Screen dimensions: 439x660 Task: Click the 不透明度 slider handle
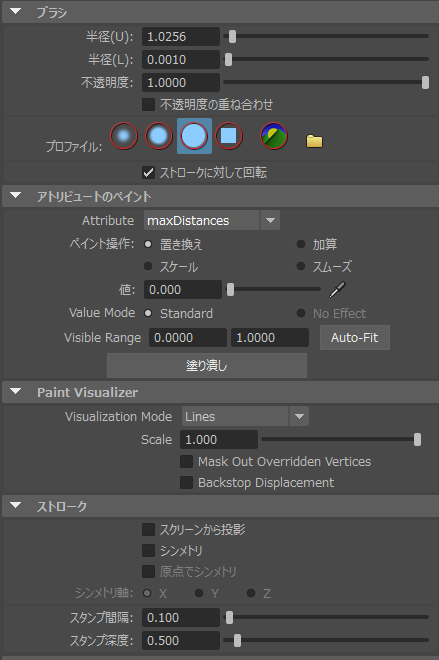426,82
